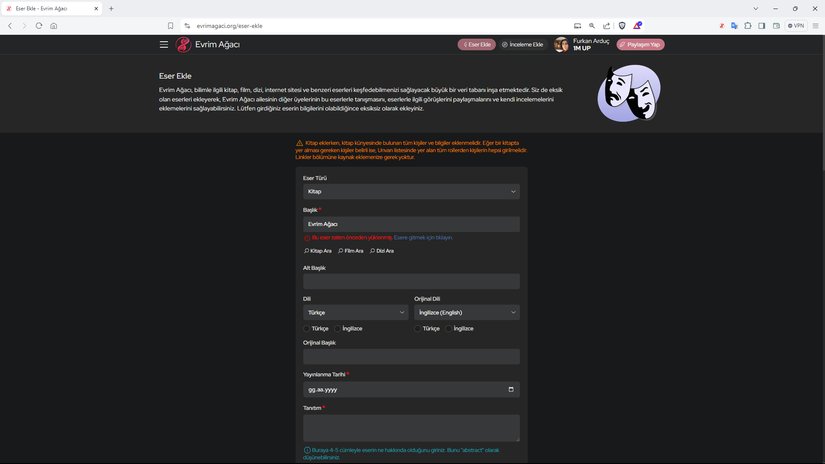The image size is (825, 464).
Task: Click into the Alt Başlık input field
Action: tap(411, 282)
